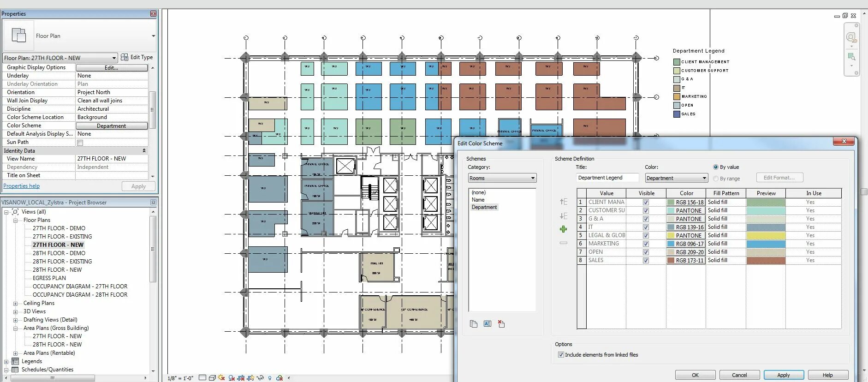Select the (none) scheme in the list

478,192
